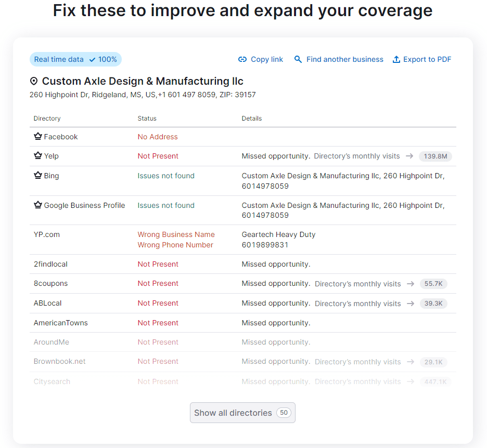Copy link to this report
The height and width of the screenshot is (448, 487).
[x=261, y=59]
